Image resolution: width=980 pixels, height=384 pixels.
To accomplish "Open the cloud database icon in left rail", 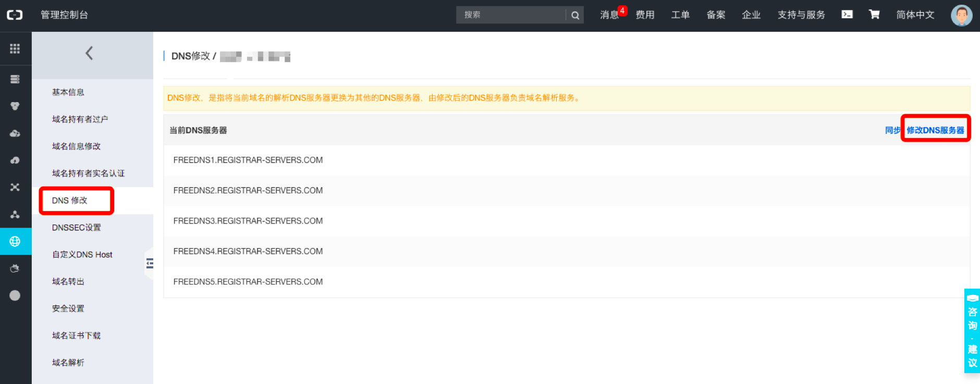I will coord(15,133).
